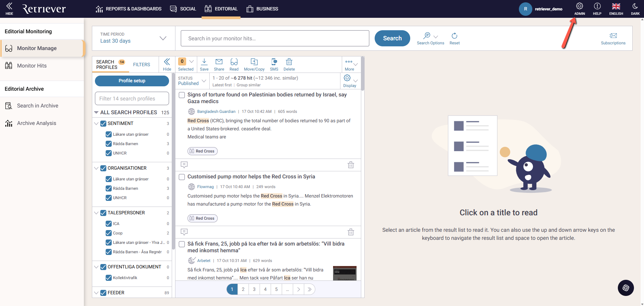This screenshot has width=644, height=306.
Task: Collapse the sidebar with the Hide arrow icon
Action: (9, 9)
